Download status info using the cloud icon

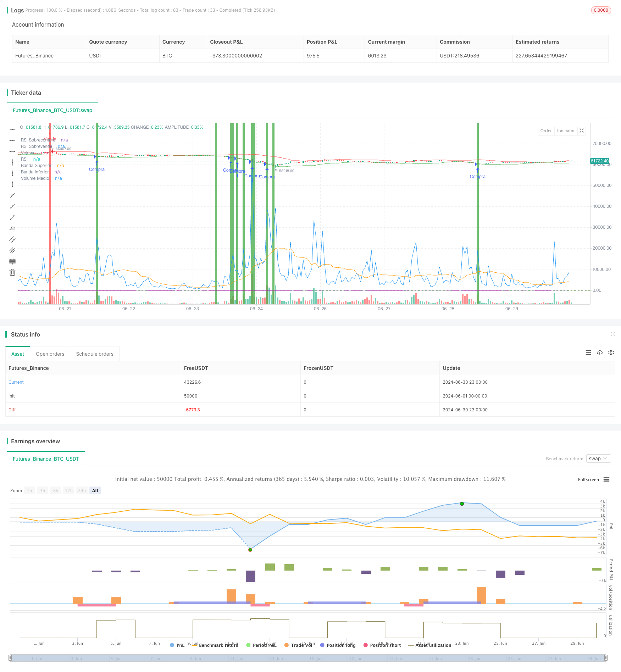(600, 352)
